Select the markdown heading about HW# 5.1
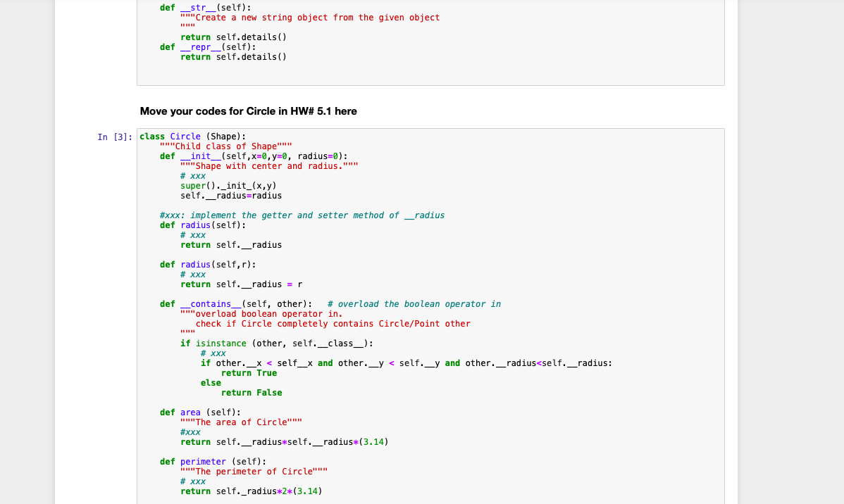This screenshot has width=844, height=504. tap(248, 111)
